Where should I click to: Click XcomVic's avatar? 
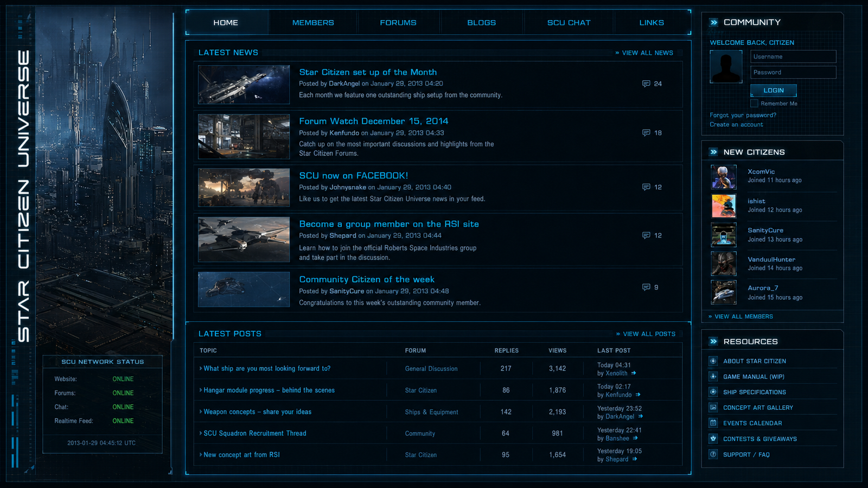point(724,177)
